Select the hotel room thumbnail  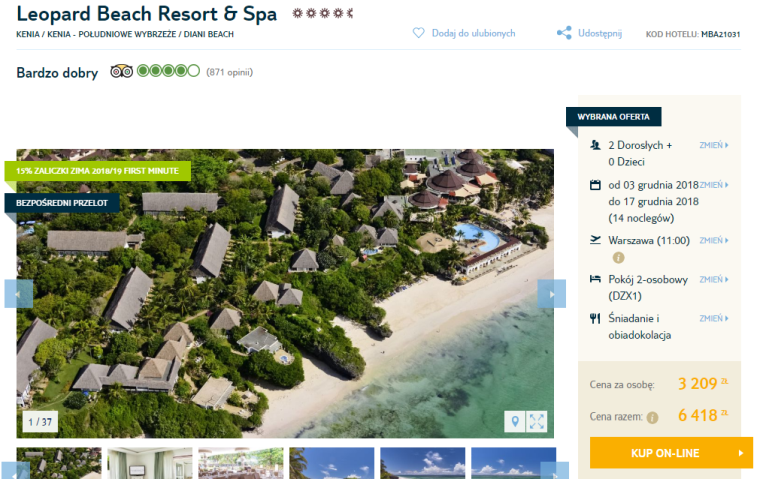click(150, 463)
